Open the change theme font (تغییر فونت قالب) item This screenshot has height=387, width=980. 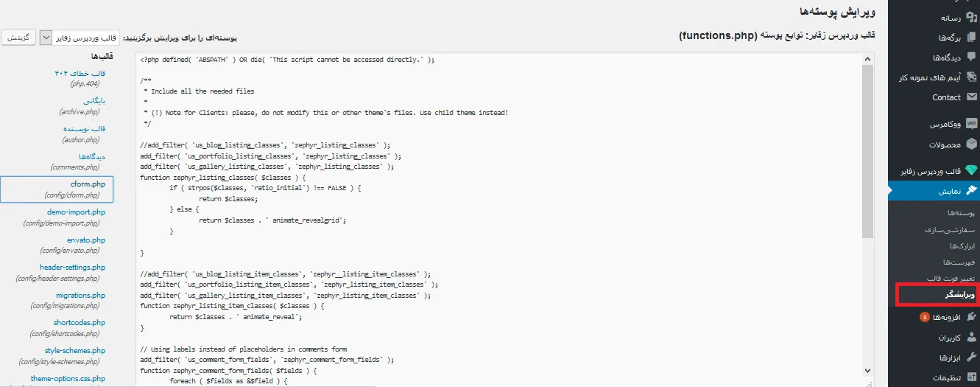950,279
